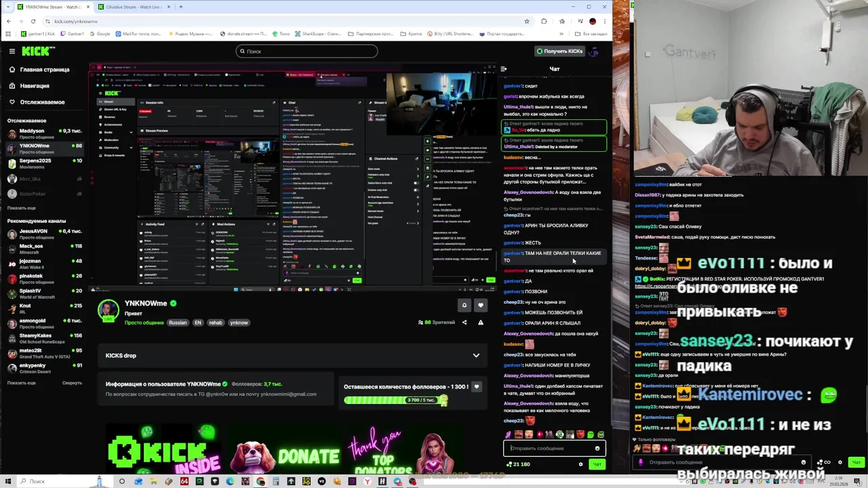Open SplashTV recommended channel
The width and height of the screenshot is (868, 488).
pos(44,293)
